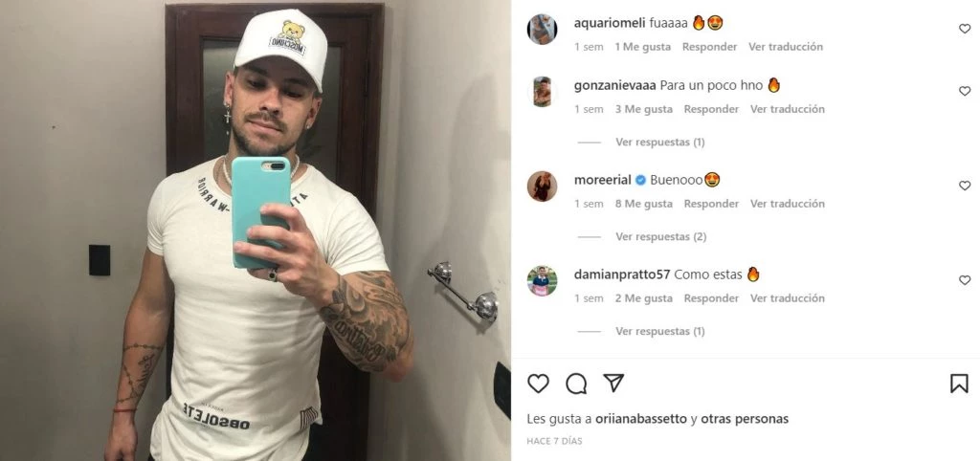Expand replies under gonzanievaaa's comment
The height and width of the screenshot is (461, 980).
click(x=659, y=142)
